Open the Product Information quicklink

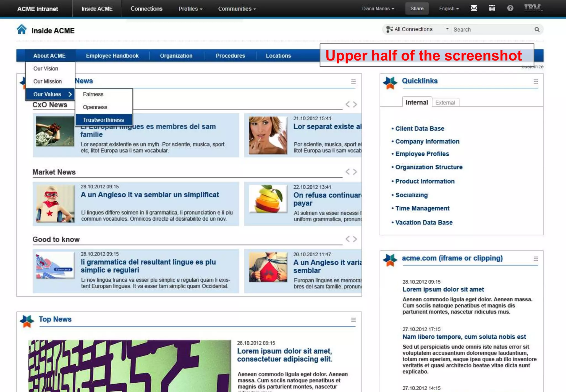click(x=425, y=181)
